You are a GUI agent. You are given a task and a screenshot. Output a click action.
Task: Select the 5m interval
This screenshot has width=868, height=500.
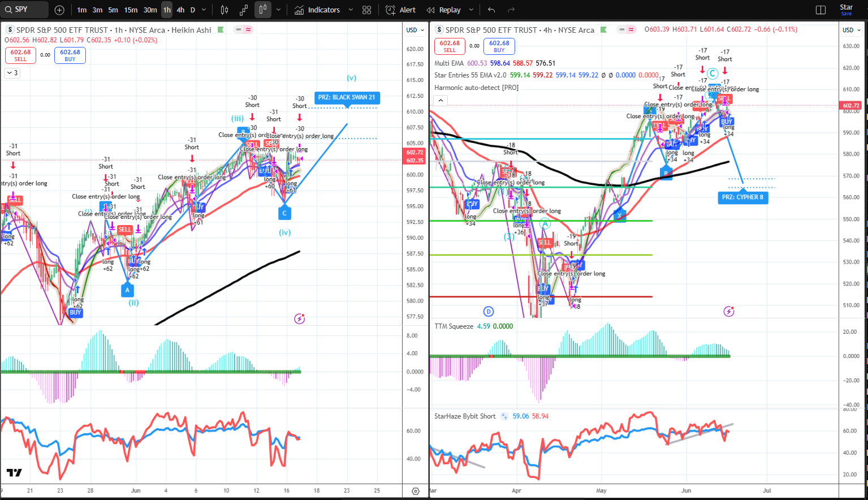113,10
